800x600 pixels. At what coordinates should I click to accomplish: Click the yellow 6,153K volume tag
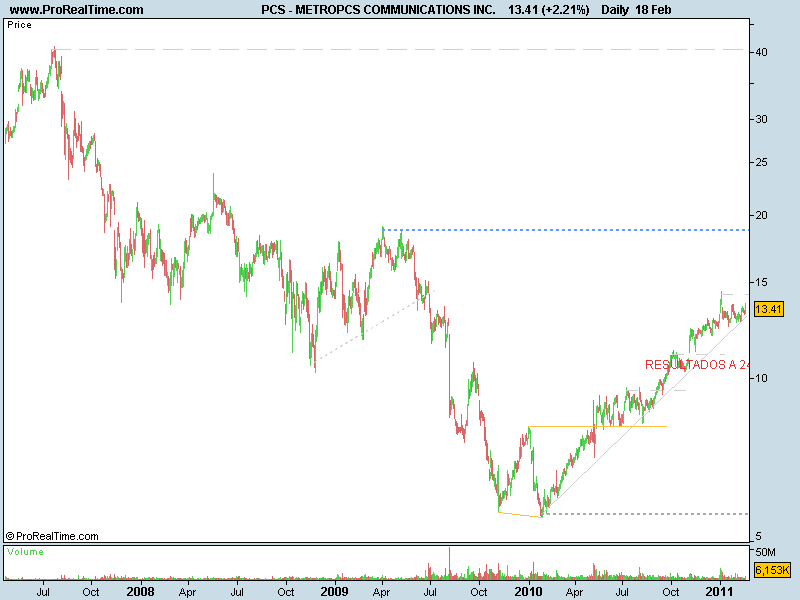[x=772, y=570]
